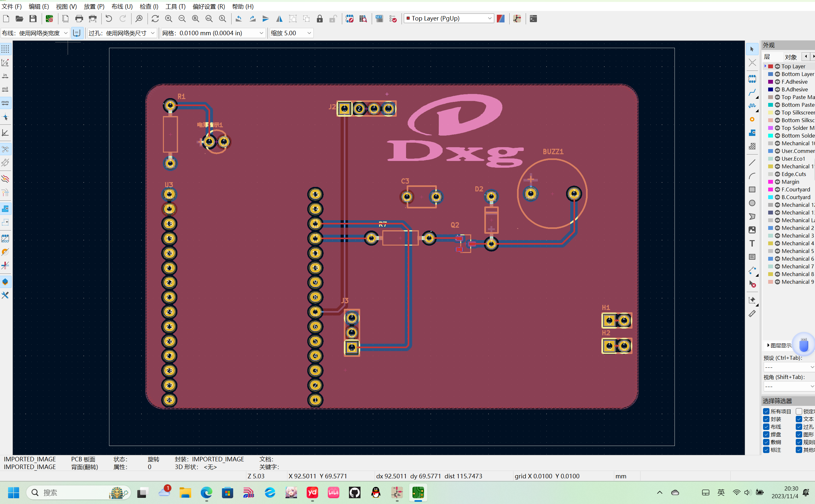This screenshot has width=815, height=504.
Task: Toggle grid display in left toolbar
Action: [x=5, y=49]
